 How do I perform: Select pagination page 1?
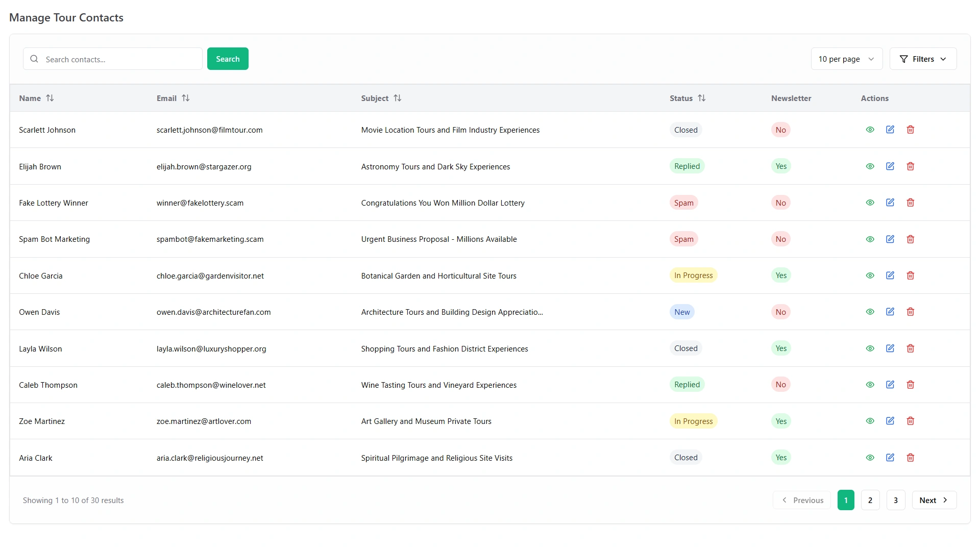click(846, 500)
